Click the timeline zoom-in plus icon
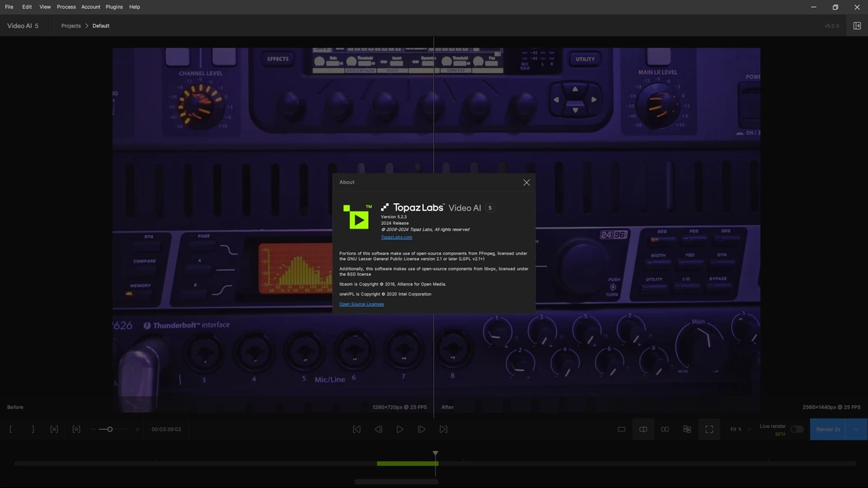The width and height of the screenshot is (868, 488). [137, 429]
